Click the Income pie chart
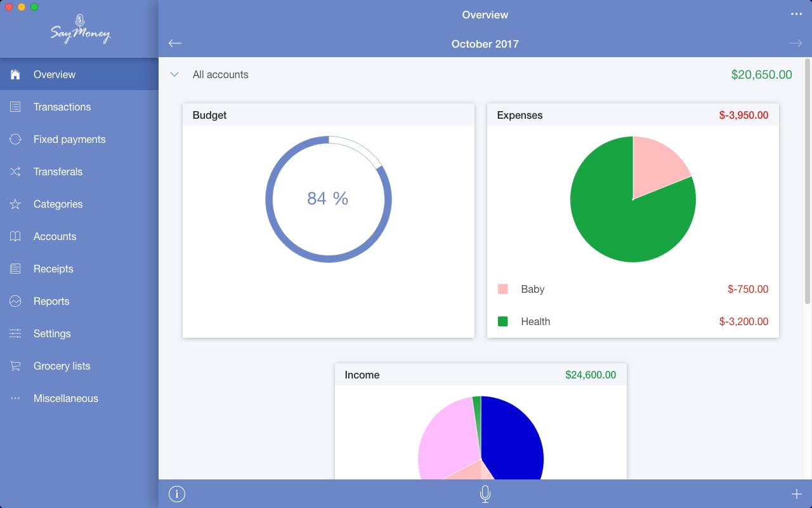The image size is (812, 508). point(481,438)
